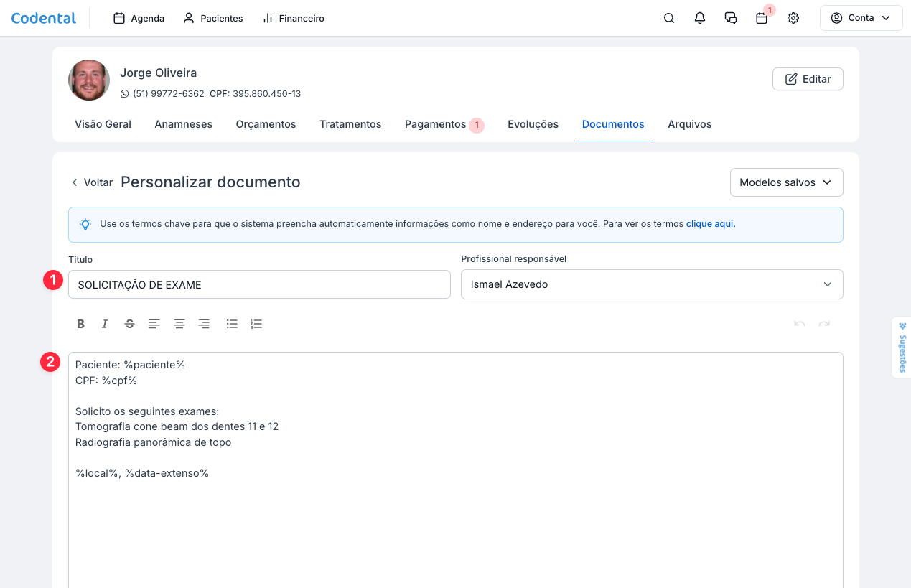Expand the Conta account menu
911x588 pixels.
tap(861, 19)
